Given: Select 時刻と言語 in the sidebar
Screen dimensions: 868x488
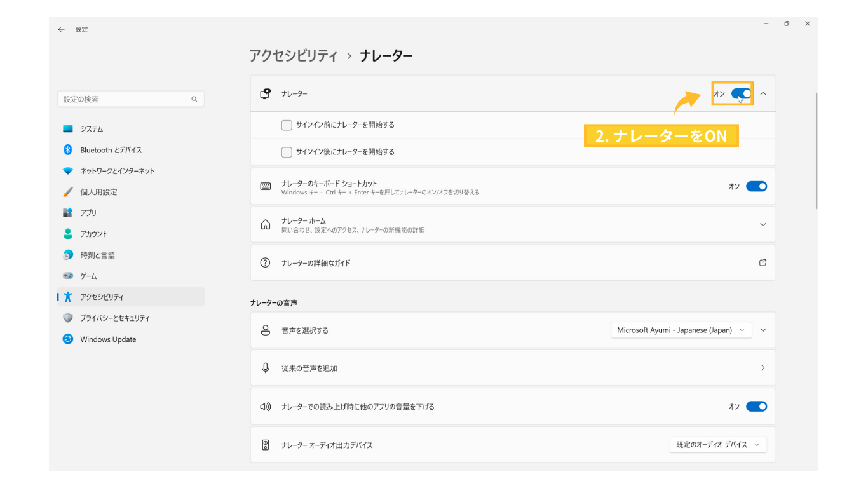Looking at the screenshot, I should coord(97,255).
